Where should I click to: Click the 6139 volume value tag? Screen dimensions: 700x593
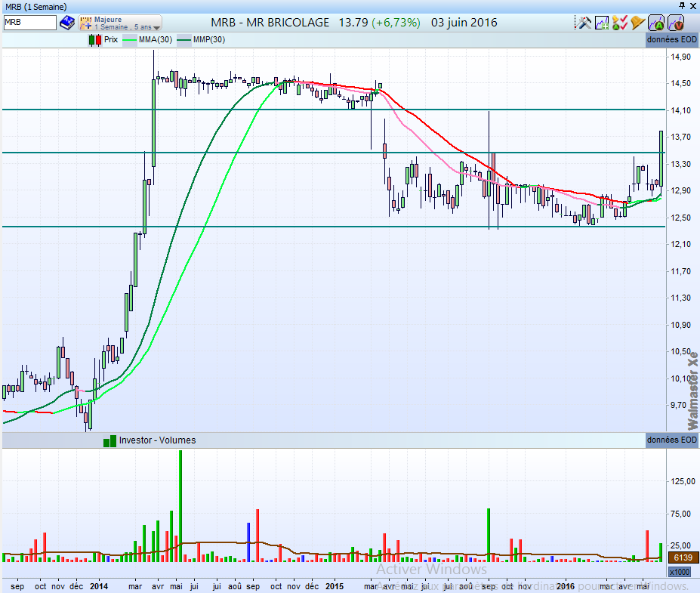(x=683, y=557)
